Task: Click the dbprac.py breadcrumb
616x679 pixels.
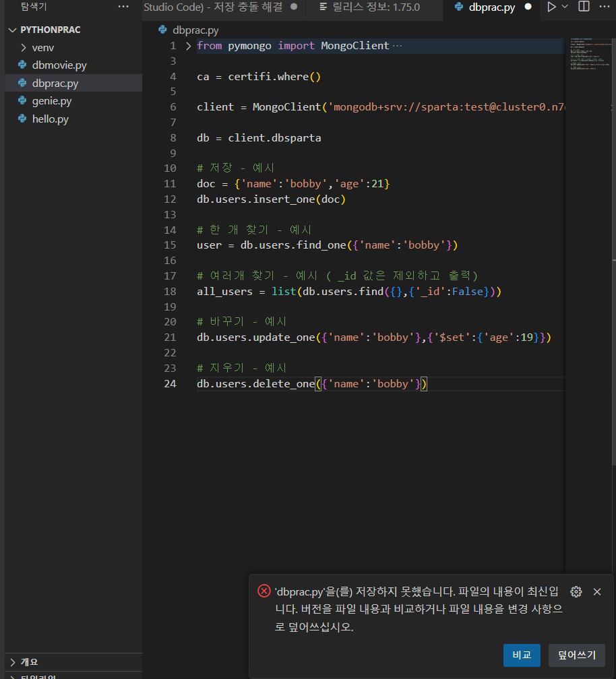Action: pyautogui.click(x=195, y=30)
